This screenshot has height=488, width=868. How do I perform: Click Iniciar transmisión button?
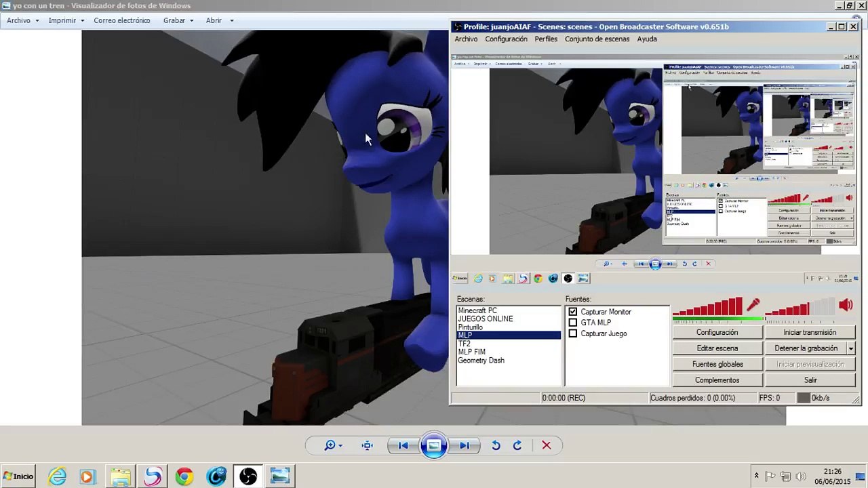[x=810, y=332]
